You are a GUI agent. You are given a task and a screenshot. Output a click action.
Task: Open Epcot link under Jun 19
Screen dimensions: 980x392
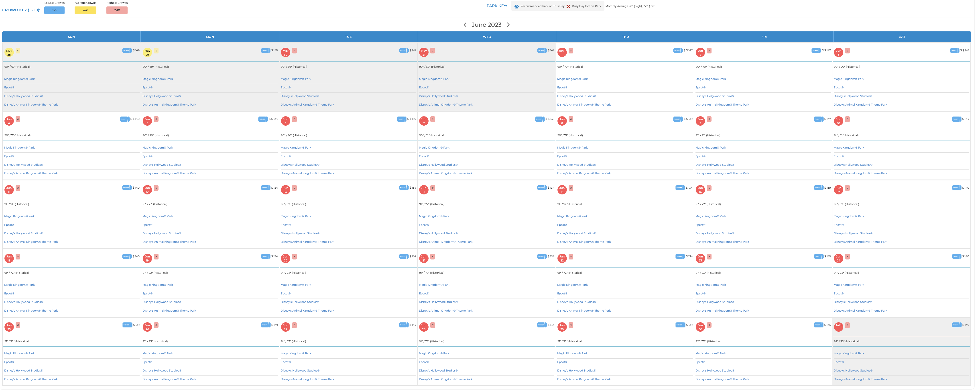click(147, 293)
